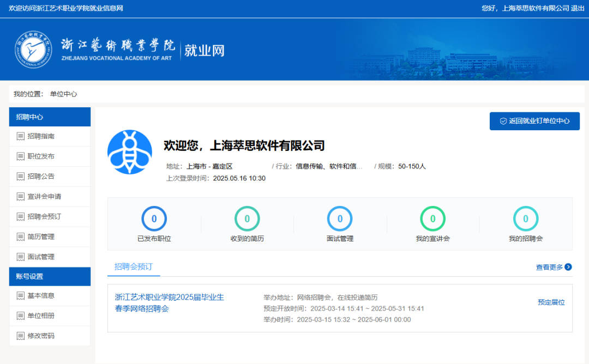589x364 pixels.
Task: Open 简历管理 in the sidebar
Action: (x=41, y=236)
